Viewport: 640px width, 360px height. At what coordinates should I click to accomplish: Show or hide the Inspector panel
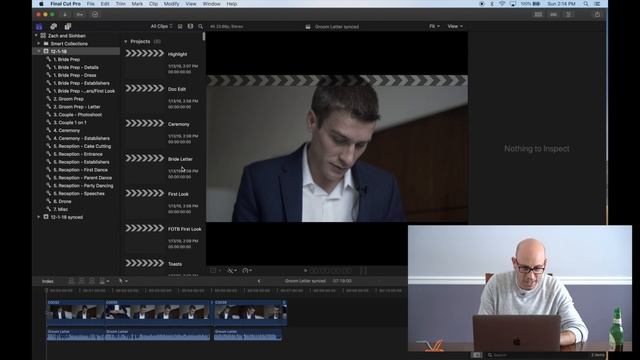[x=568, y=14]
